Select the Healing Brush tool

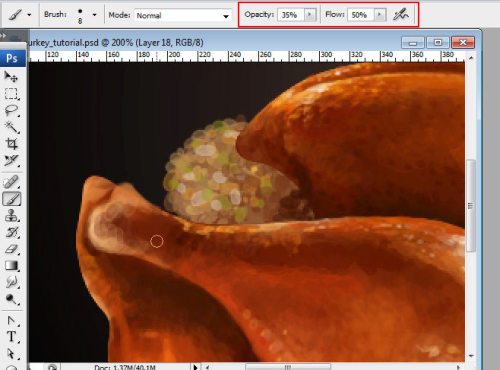point(11,182)
